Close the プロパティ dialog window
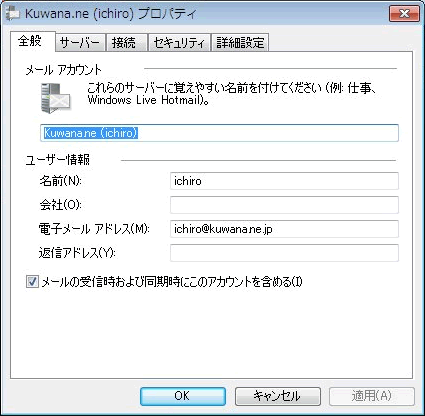The image size is (425, 416). click(404, 14)
